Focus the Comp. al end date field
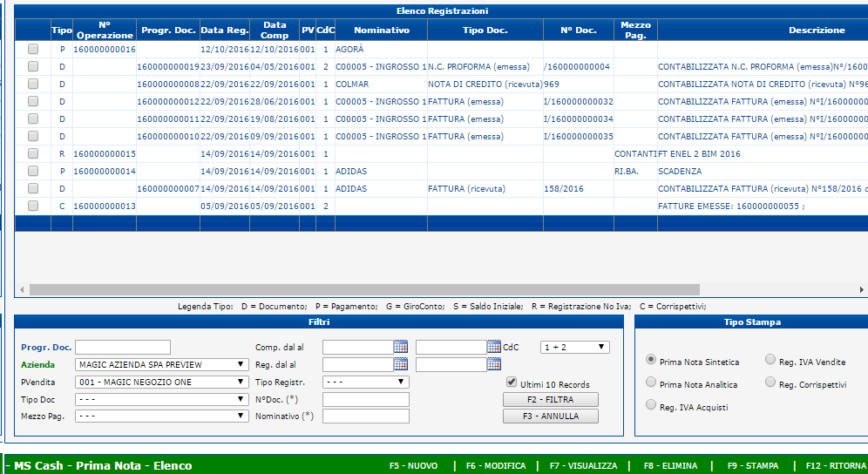 click(x=451, y=347)
